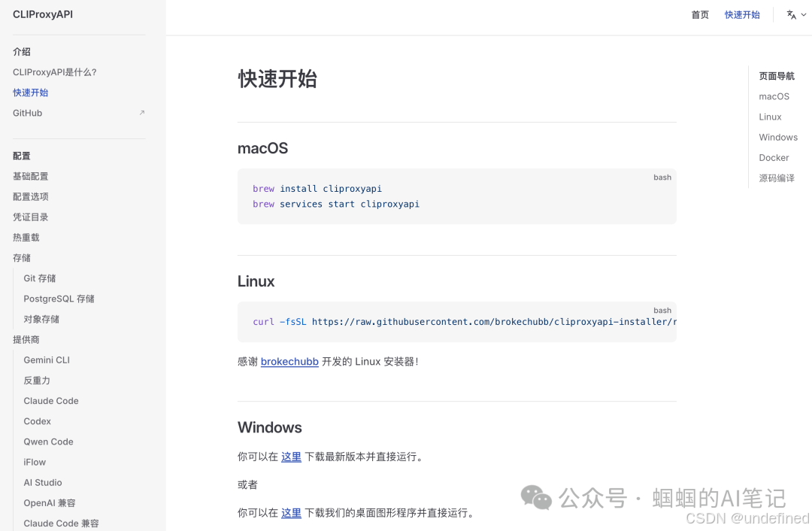
Task: Open 热重载 sidebar page
Action: (26, 237)
